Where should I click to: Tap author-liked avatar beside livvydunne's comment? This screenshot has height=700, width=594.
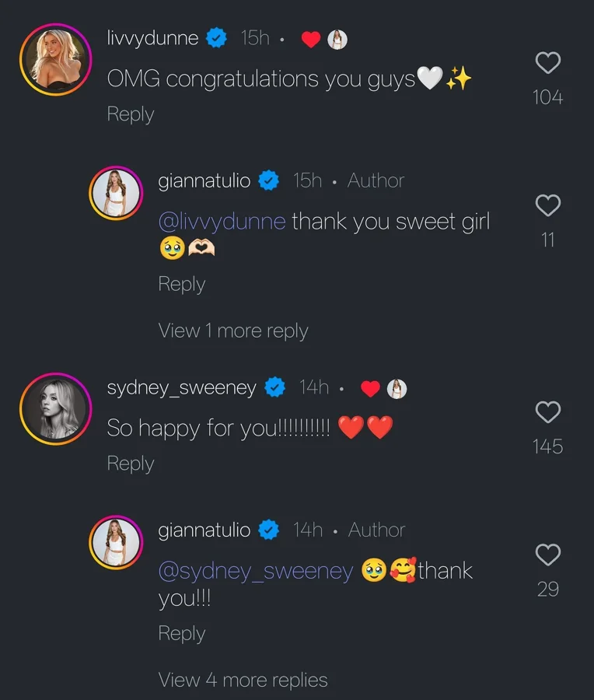pos(337,40)
